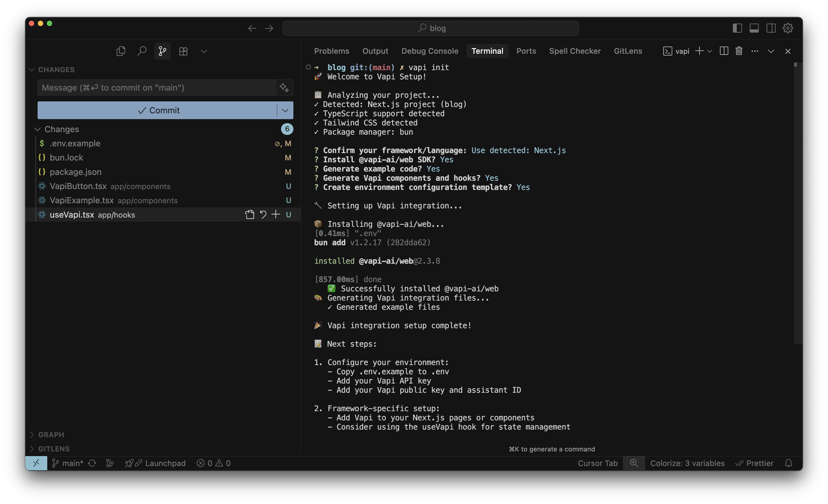Toggle Cursor Tab in status bar

pos(597,463)
